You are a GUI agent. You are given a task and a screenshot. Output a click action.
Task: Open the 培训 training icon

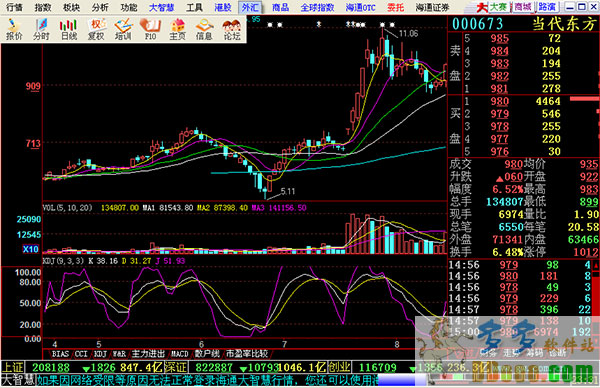pos(123,29)
